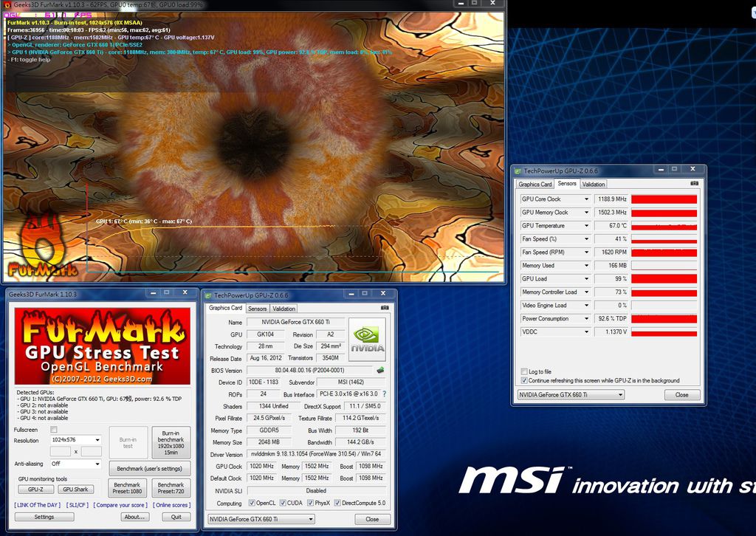The width and height of the screenshot is (756, 536).
Task: Expand the GPU Core Clock sensor dropdown
Action: (x=586, y=199)
